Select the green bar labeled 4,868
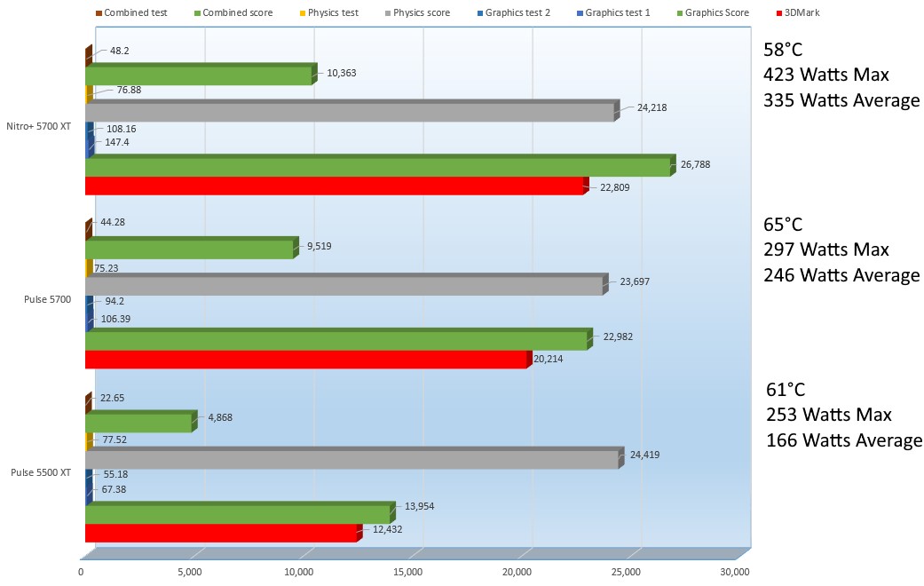Image resolution: width=924 pixels, height=586 pixels. click(x=138, y=424)
